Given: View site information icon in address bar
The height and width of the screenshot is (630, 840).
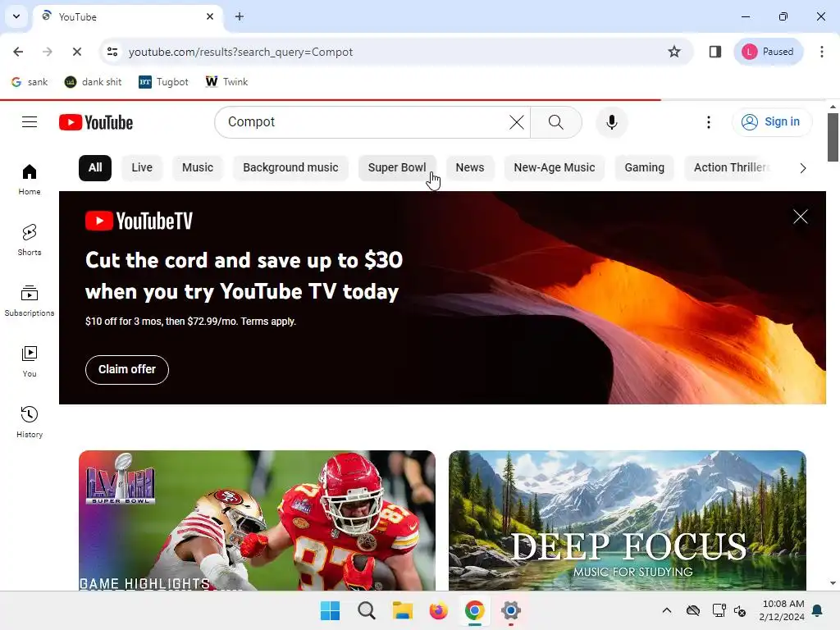Looking at the screenshot, I should point(112,52).
